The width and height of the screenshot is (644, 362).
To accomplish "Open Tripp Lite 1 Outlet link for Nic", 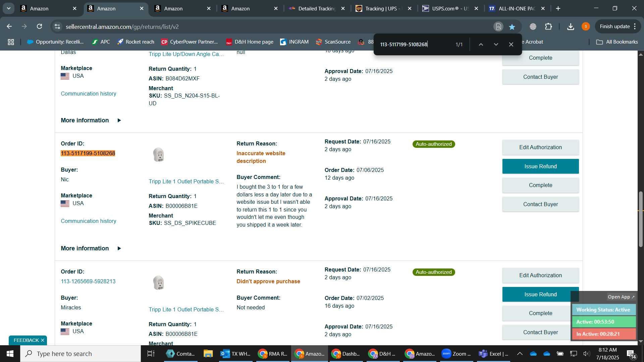I will click(x=186, y=181).
